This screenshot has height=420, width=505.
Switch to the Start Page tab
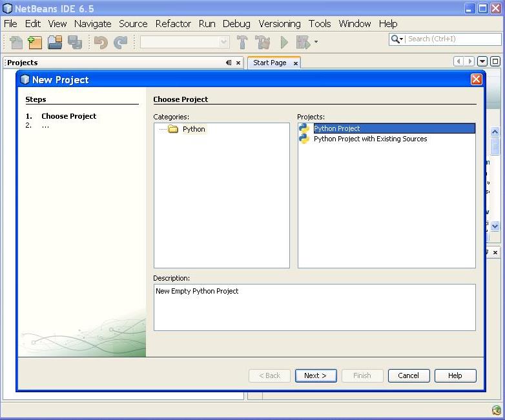coord(269,63)
